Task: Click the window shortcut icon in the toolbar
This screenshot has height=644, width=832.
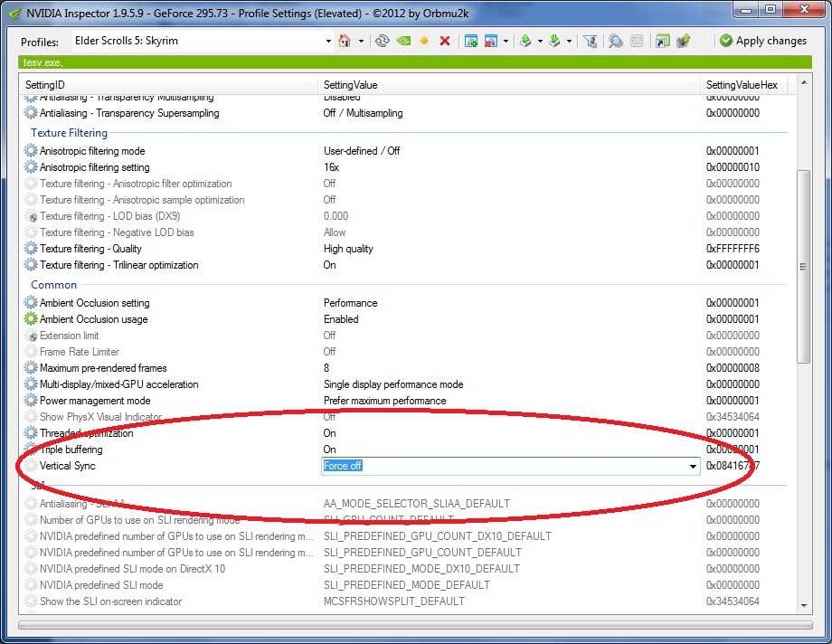Action: click(663, 41)
